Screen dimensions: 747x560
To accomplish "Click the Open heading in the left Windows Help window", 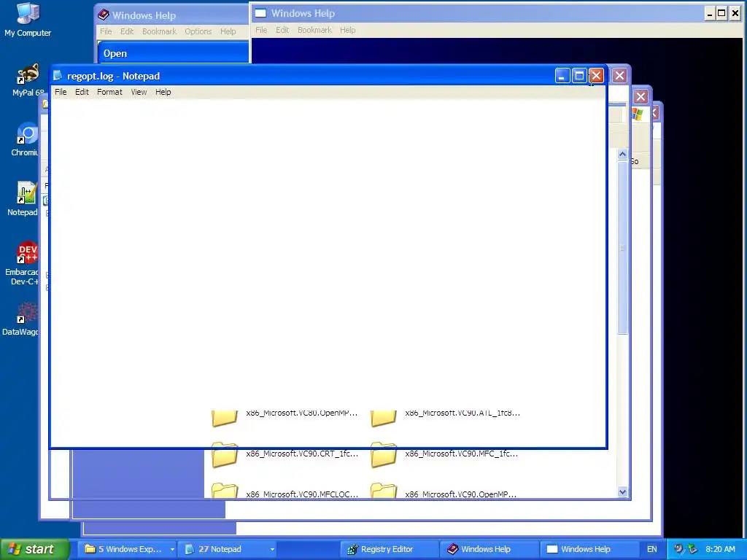I will click(115, 53).
